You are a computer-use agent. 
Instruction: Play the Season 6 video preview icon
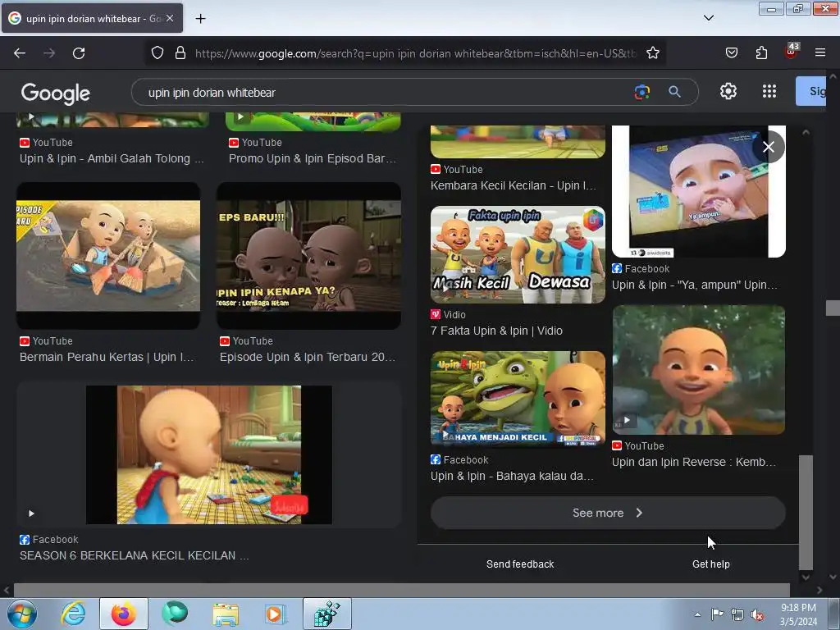coord(32,514)
